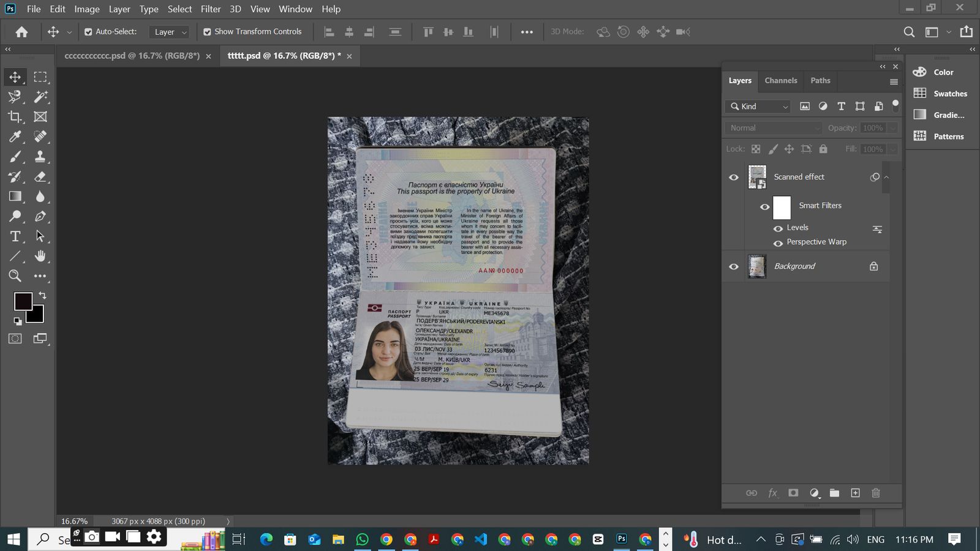Toggle Show Transform Controls checkbox
The height and width of the screenshot is (551, 980).
click(207, 32)
